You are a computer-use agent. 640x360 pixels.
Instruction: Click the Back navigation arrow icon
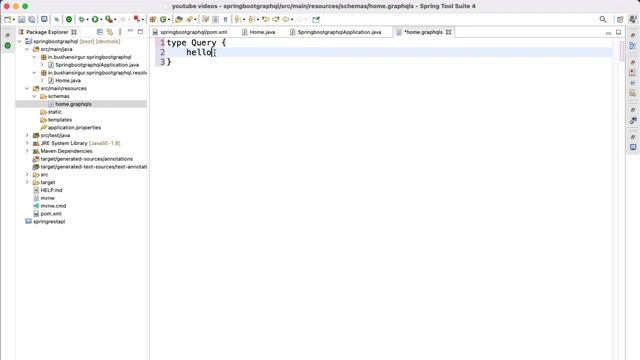pyautogui.click(x=286, y=19)
